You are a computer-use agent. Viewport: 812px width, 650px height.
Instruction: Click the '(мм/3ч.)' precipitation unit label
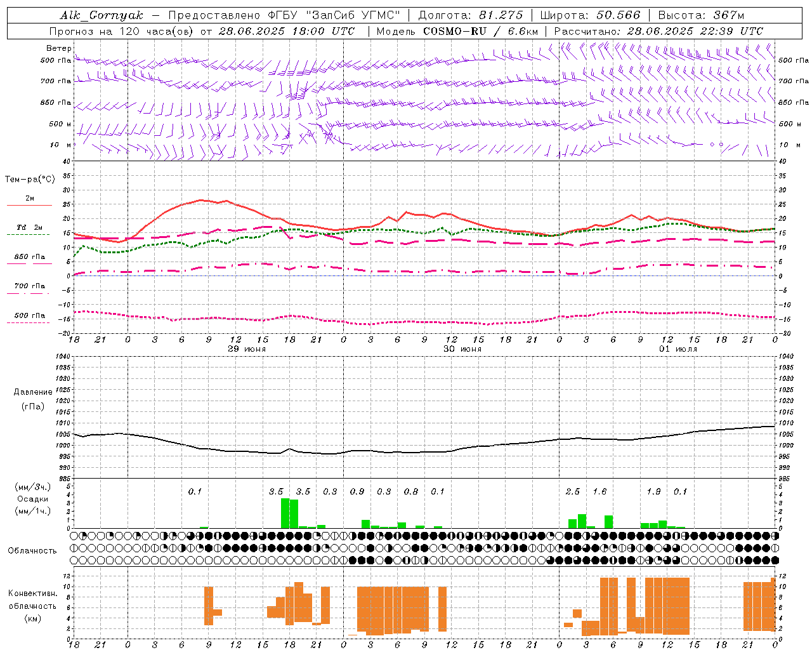pos(32,487)
